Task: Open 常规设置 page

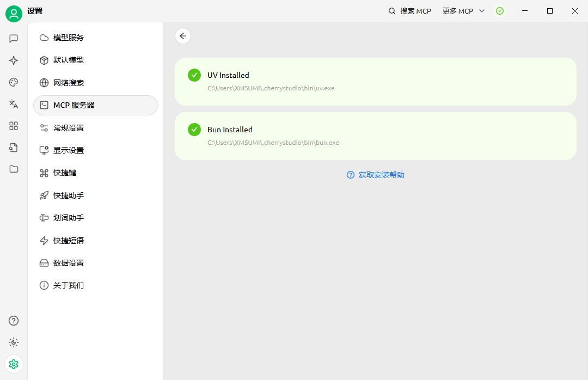Action: [x=96, y=128]
